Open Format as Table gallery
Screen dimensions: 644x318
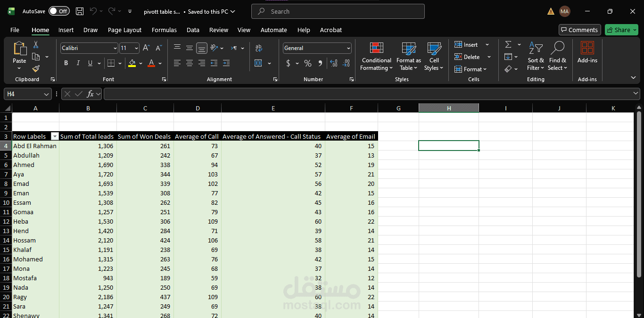click(x=409, y=57)
